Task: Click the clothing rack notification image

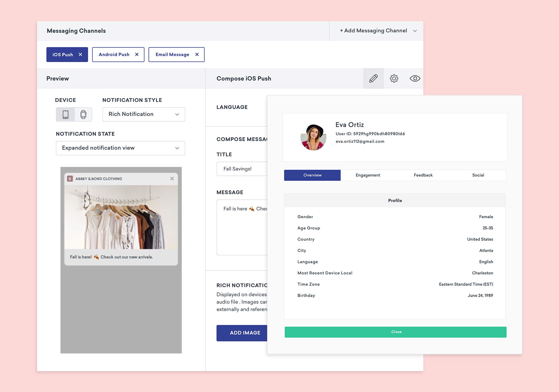Action: pyautogui.click(x=121, y=217)
